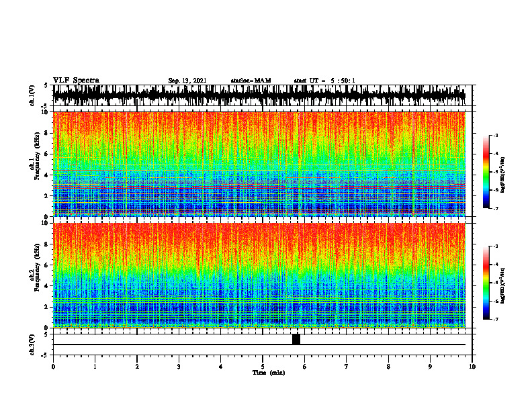Click the "-3" label on the ch.2 color scale
This screenshot has width=532, height=411.
point(496,246)
